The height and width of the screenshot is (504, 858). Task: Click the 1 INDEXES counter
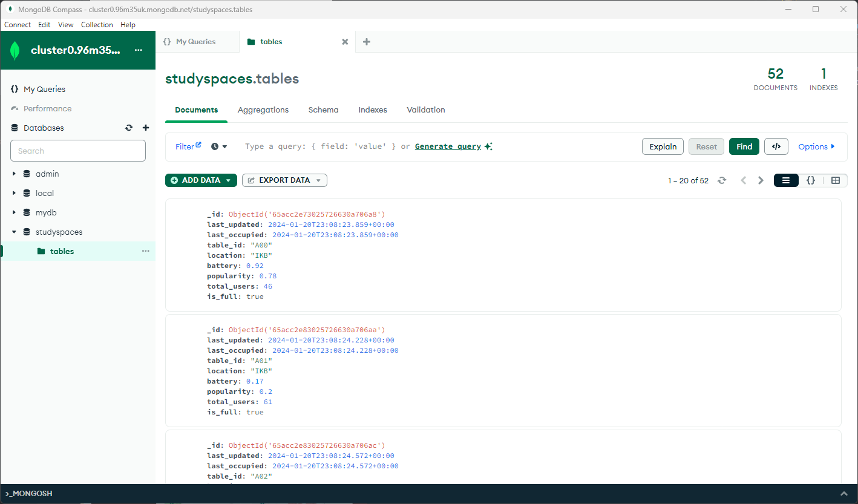click(824, 79)
